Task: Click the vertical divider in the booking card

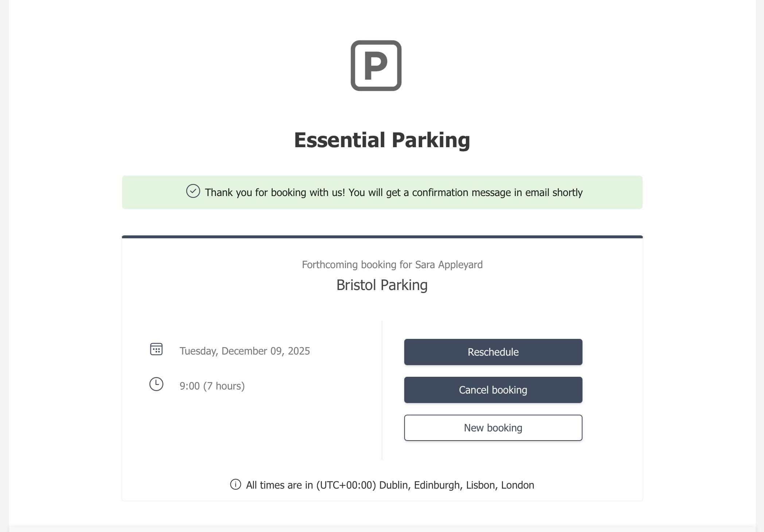Action: 382,390
